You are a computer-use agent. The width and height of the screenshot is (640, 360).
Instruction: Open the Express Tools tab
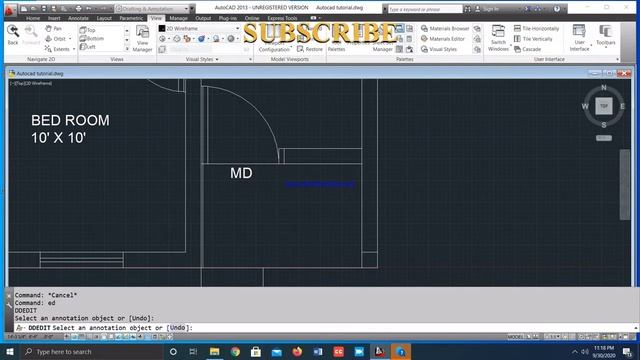click(x=282, y=18)
